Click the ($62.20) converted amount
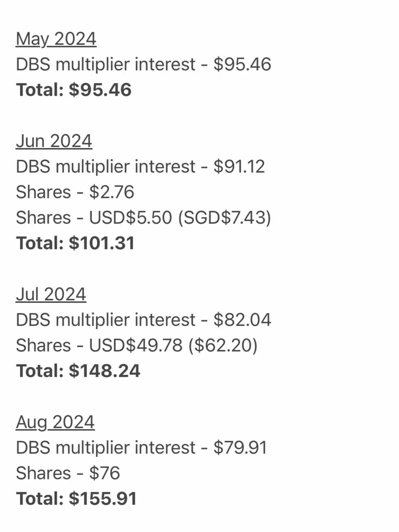This screenshot has width=399, height=532. 223,345
